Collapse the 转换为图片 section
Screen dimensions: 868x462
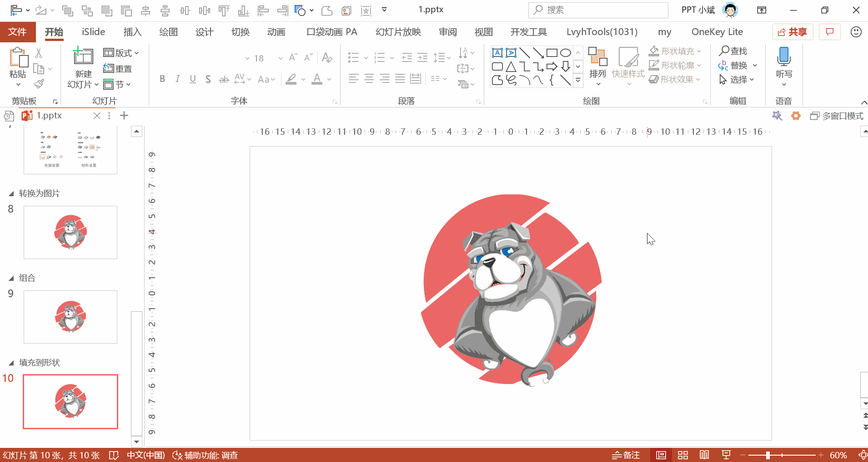pos(11,194)
